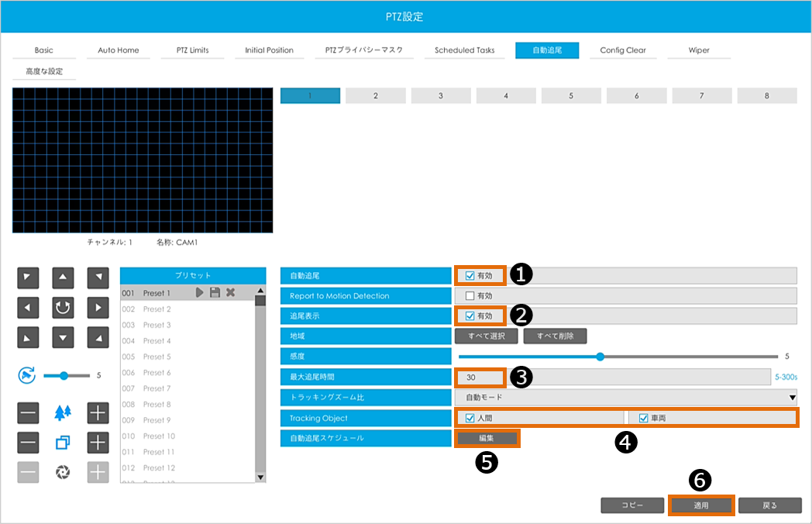Save Preset 1 using the floppy disk icon

click(215, 293)
